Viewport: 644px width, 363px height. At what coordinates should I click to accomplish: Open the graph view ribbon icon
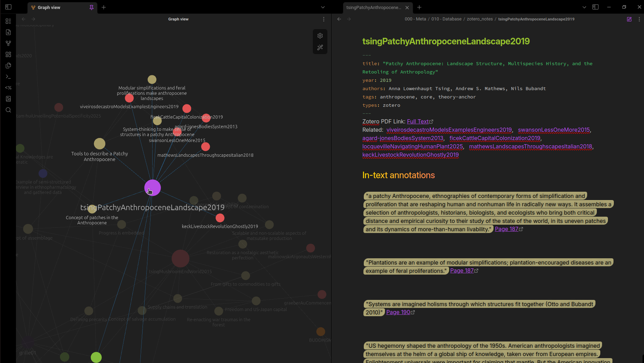[x=8, y=43]
